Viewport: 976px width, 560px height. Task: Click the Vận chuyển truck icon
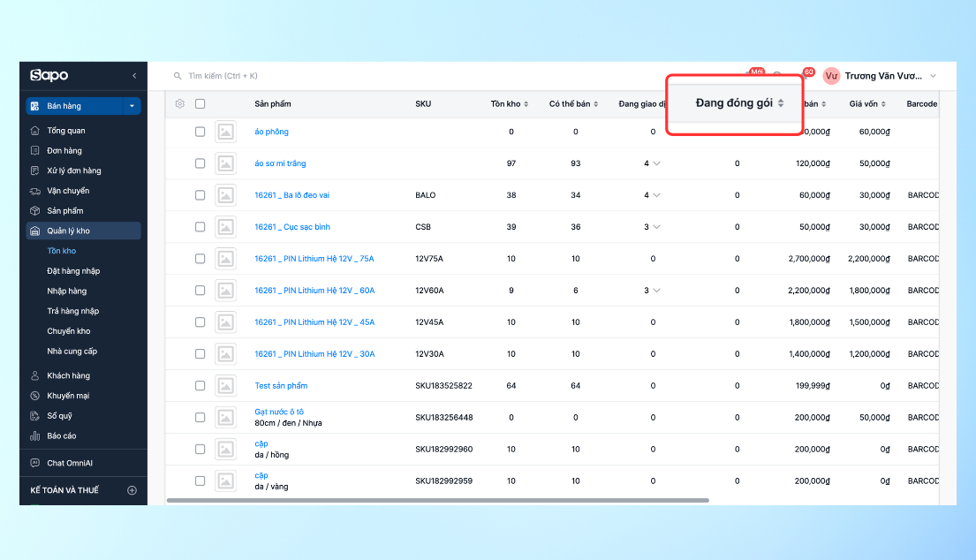point(34,191)
